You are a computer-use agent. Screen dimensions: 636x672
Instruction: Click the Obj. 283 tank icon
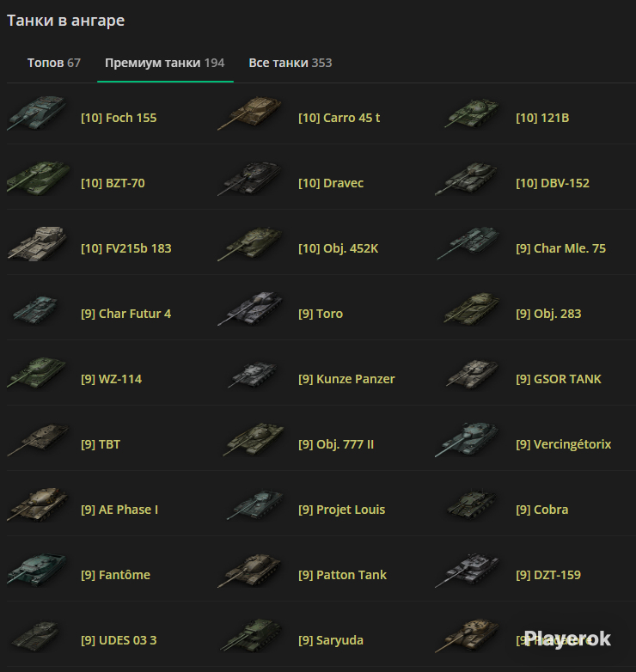472,309
